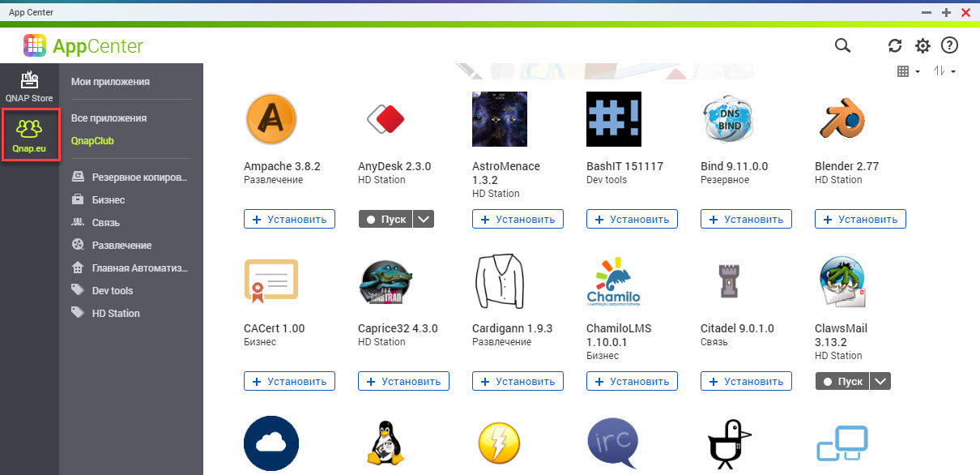The image size is (980, 475).
Task: Open Blender 2.77 title text
Action: [846, 166]
